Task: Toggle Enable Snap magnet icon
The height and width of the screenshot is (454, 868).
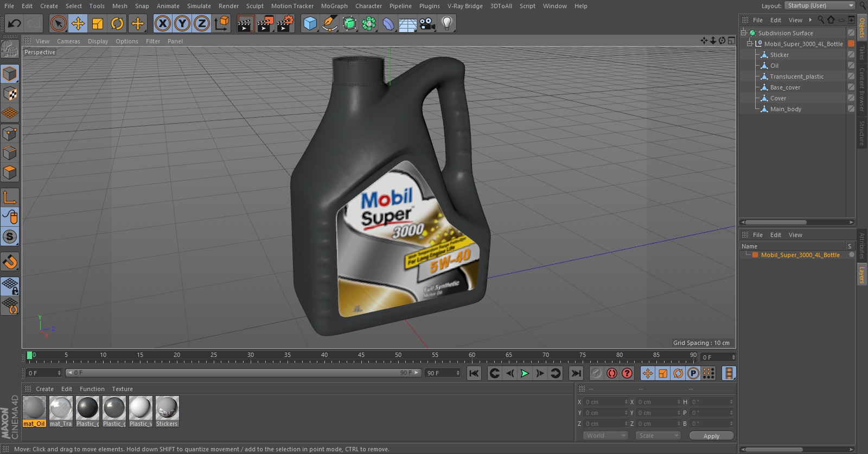Action: (10, 262)
